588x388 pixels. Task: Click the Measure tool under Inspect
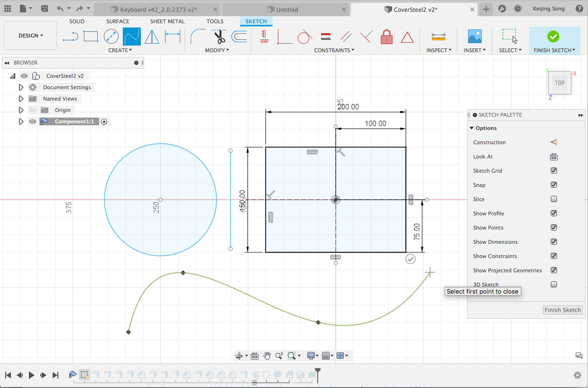438,37
